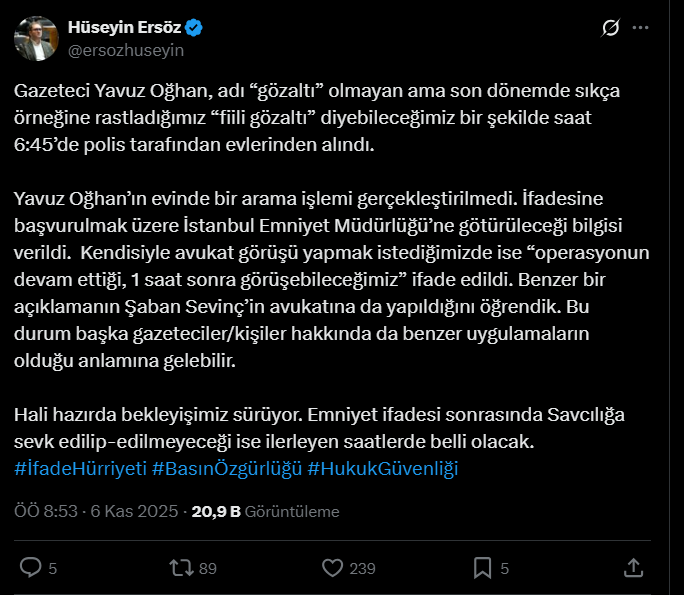Open the #BasınÖzgürlüğü hashtag
Viewport: 684px width, 595px height.
click(227, 469)
